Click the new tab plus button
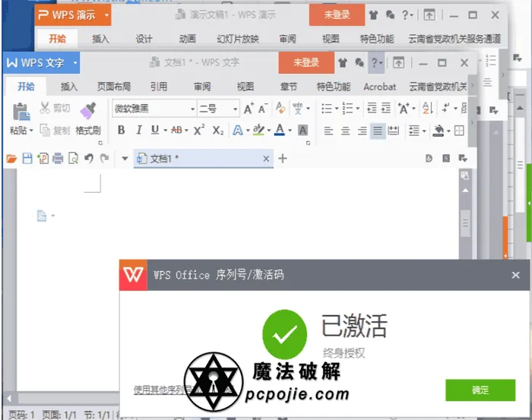Viewport: 532px width, 420px height. point(283,158)
